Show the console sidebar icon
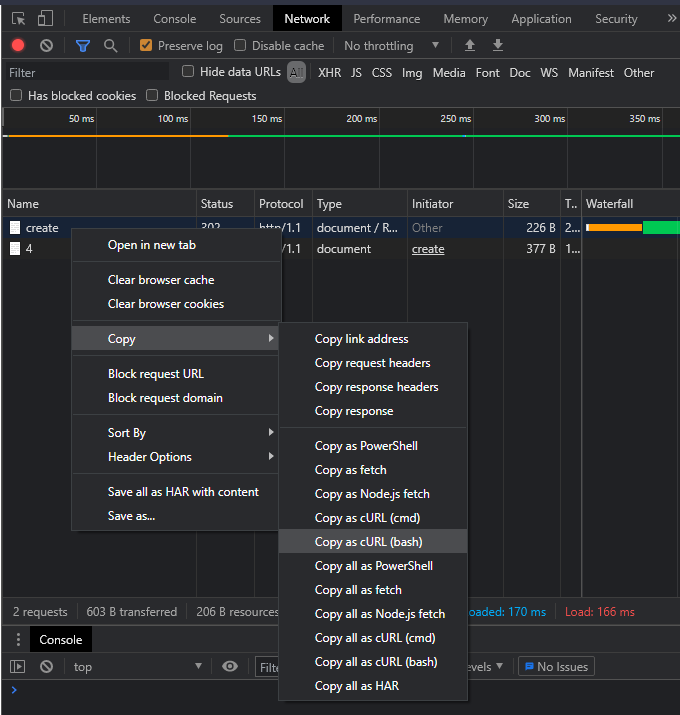The image size is (680, 715). 17,667
